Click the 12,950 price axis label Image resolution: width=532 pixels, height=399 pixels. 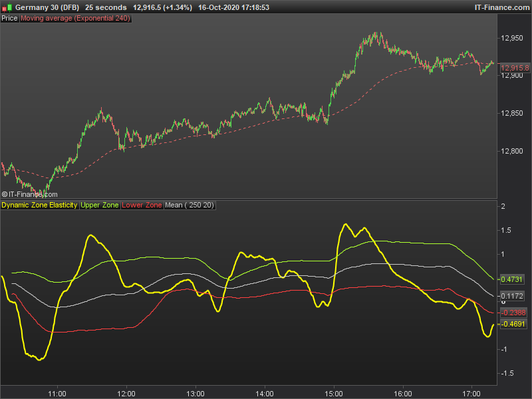click(x=512, y=38)
